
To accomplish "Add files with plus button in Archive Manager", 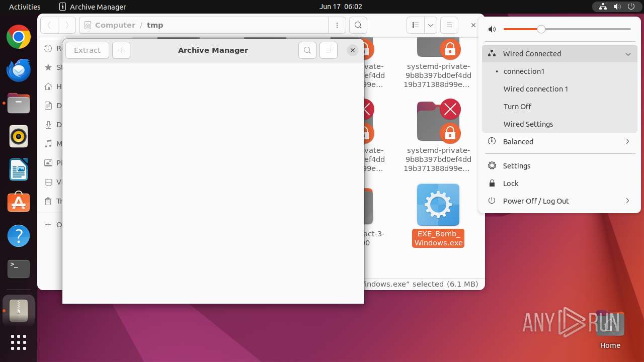I will tap(121, 50).
